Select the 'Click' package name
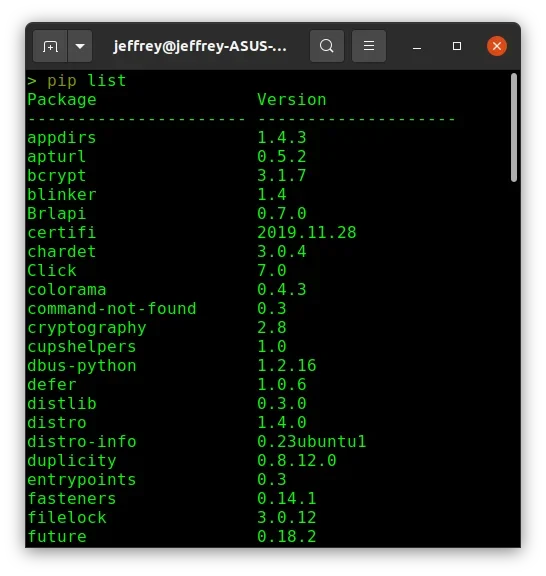The image size is (546, 576). [x=52, y=271]
